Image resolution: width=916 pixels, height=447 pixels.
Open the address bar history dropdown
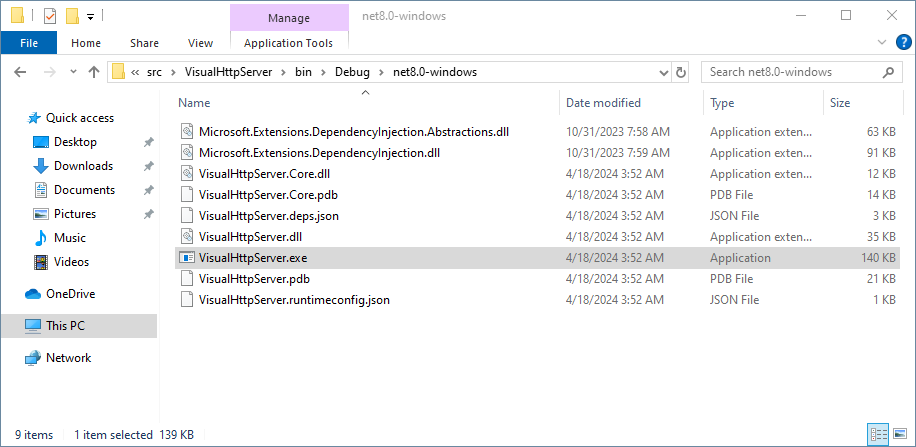(664, 72)
